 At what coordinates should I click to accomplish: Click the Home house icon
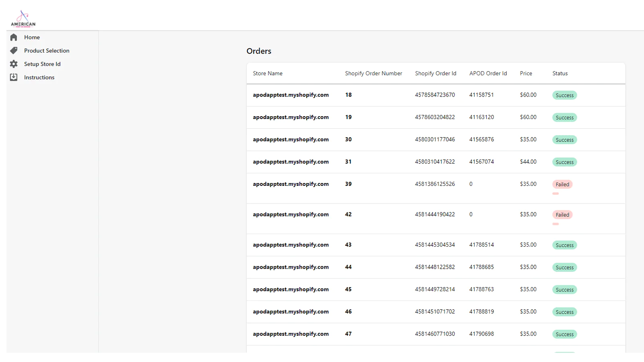(14, 37)
